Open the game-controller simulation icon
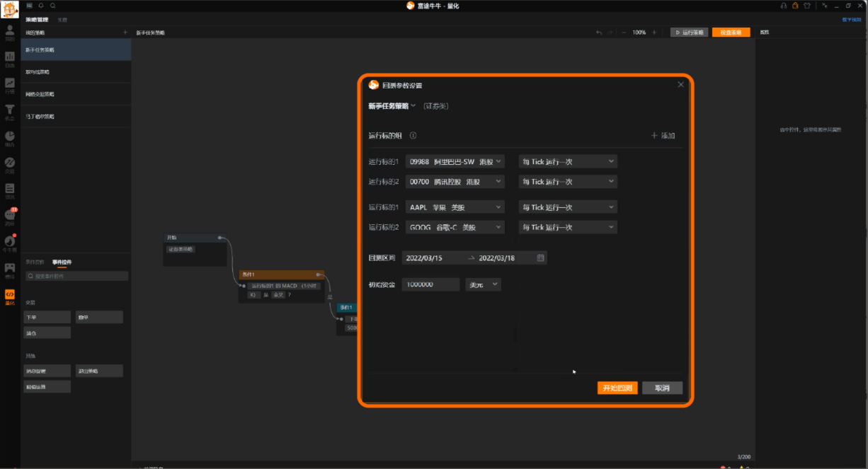 10,270
